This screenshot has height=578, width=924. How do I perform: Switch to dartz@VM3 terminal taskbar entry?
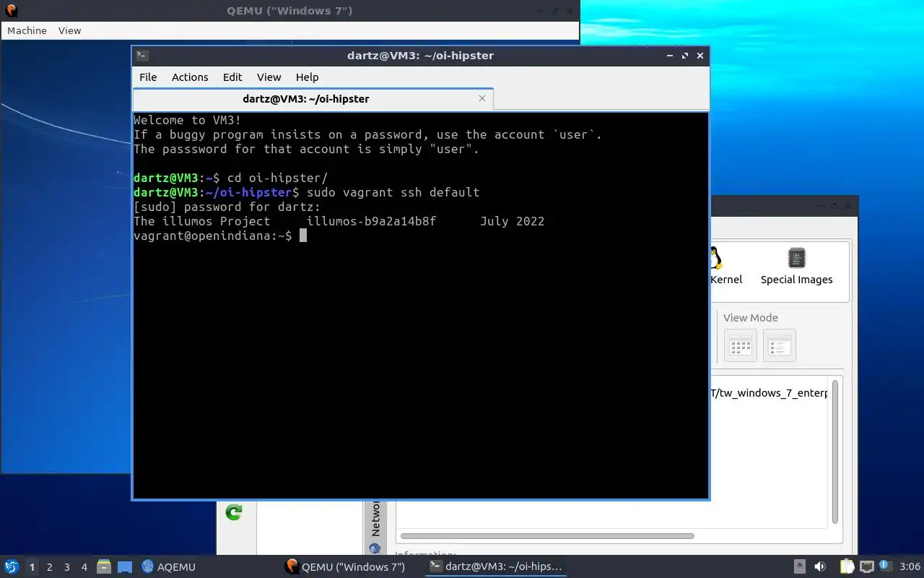coord(495,567)
